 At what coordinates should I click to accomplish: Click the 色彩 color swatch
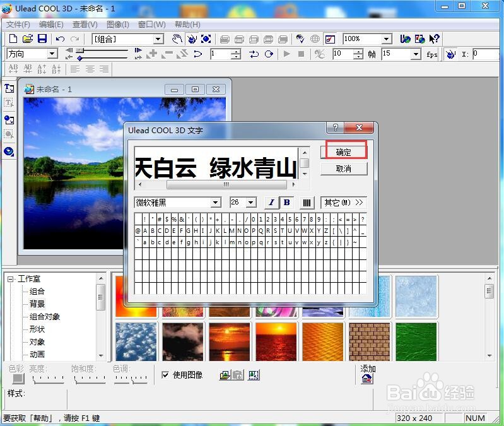click(18, 379)
